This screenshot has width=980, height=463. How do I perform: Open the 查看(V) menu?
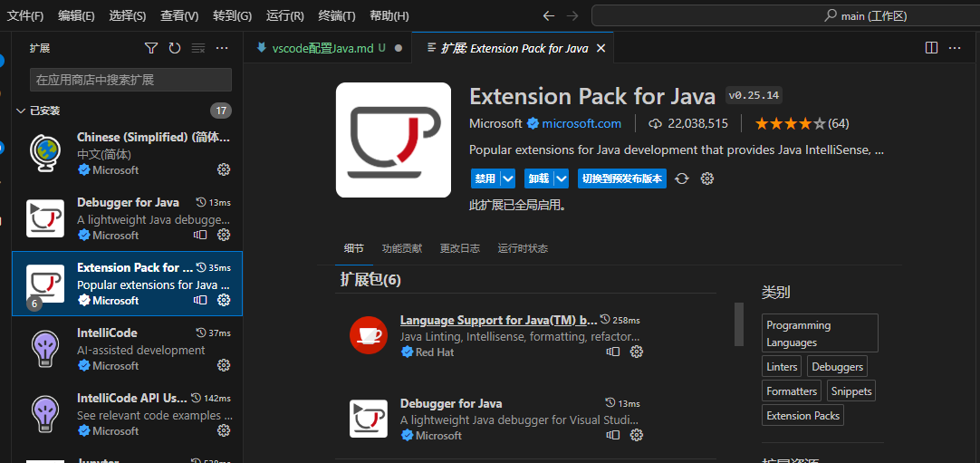coord(179,15)
